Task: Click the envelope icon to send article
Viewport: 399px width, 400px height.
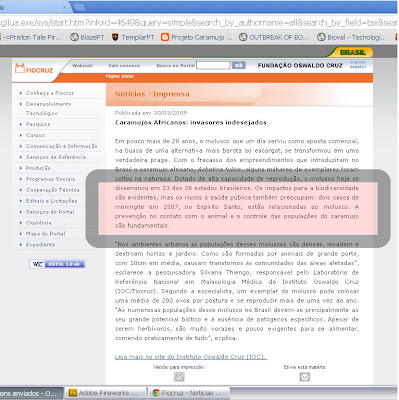Action: pyautogui.click(x=305, y=377)
